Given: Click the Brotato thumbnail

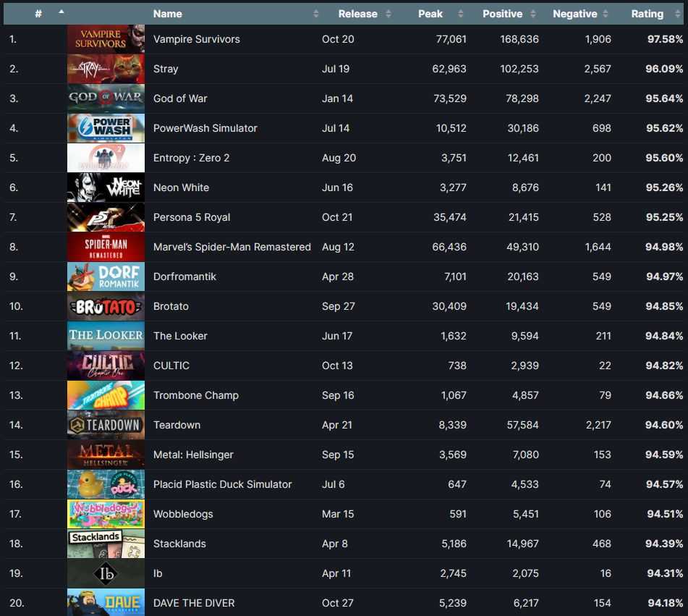Looking at the screenshot, I should pyautogui.click(x=106, y=306).
